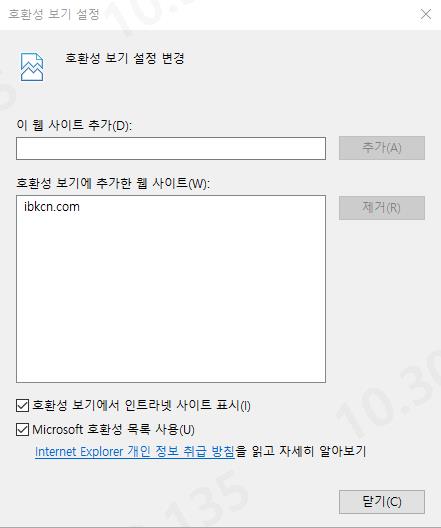Click blank dialog space left of 닫기 button
Screen dimensions: 441x528
click(168, 502)
